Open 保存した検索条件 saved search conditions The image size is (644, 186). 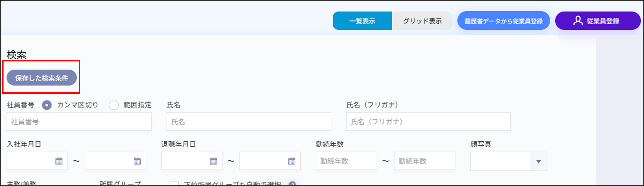[41, 78]
